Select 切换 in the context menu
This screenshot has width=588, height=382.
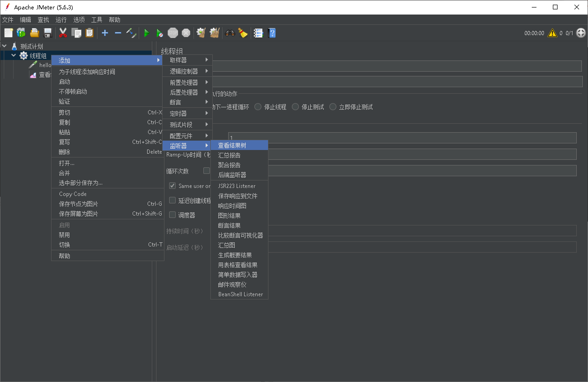click(x=107, y=245)
